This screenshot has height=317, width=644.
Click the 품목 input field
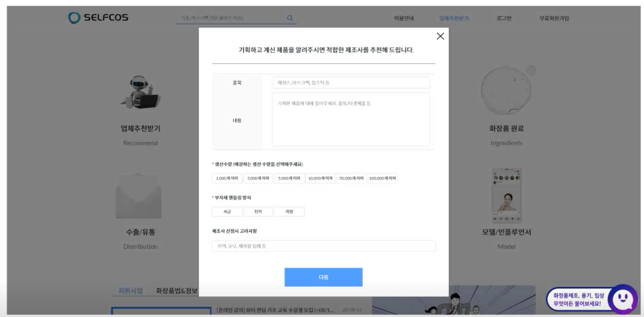[351, 83]
